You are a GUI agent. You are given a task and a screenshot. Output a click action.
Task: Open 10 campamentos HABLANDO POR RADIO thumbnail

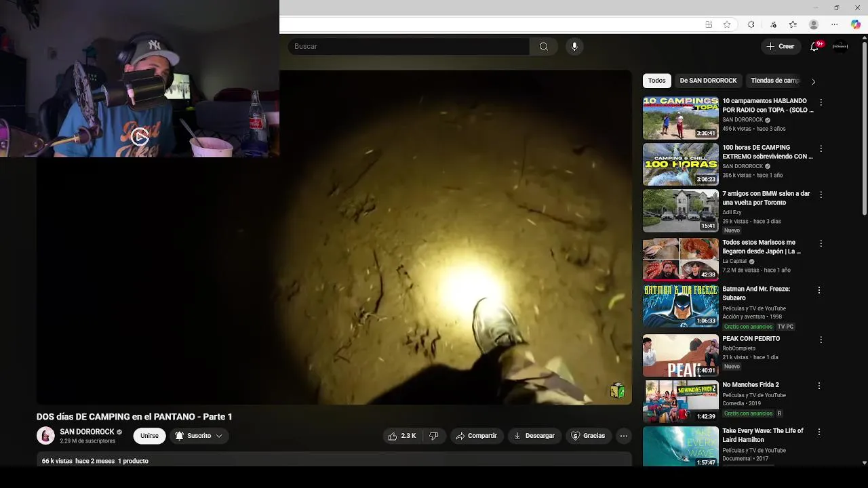[681, 118]
